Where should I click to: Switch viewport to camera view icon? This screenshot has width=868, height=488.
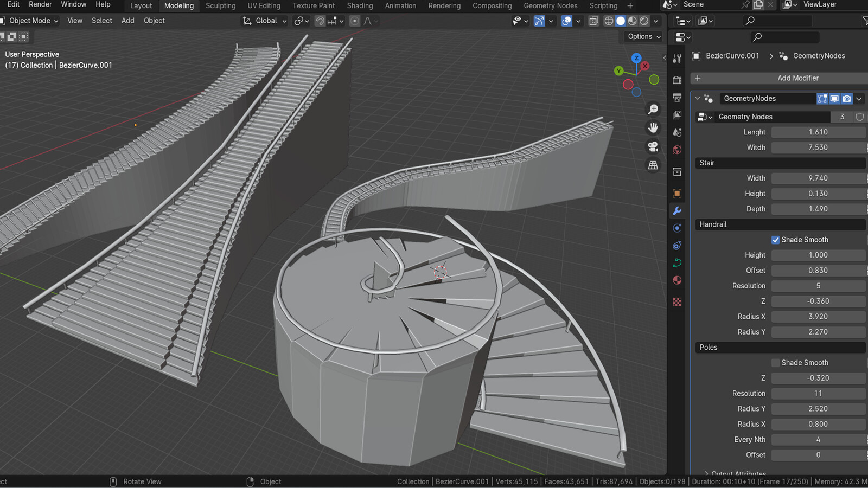653,146
